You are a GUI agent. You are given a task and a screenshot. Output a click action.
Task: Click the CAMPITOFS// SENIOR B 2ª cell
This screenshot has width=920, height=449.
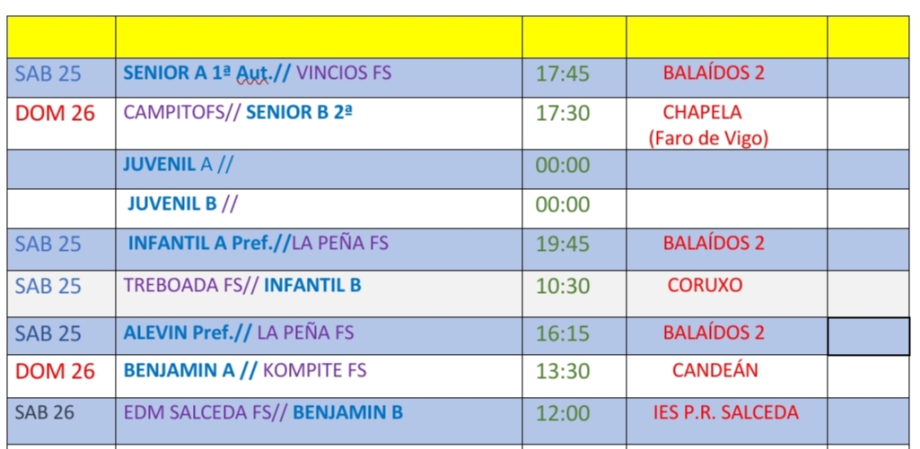pyautogui.click(x=238, y=113)
